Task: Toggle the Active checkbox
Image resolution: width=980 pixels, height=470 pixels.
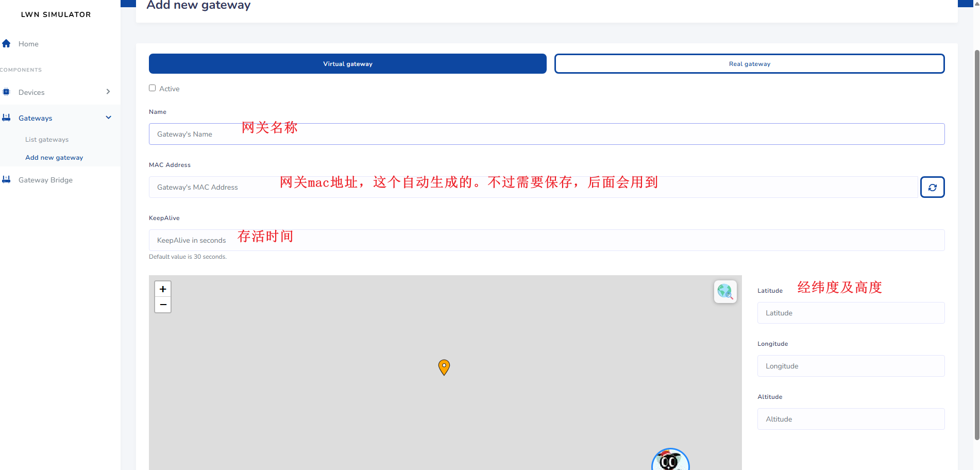Action: (x=153, y=88)
